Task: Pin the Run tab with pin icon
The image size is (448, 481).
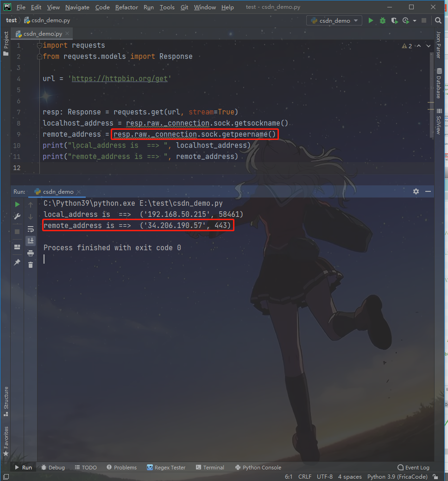Action: coord(17,262)
